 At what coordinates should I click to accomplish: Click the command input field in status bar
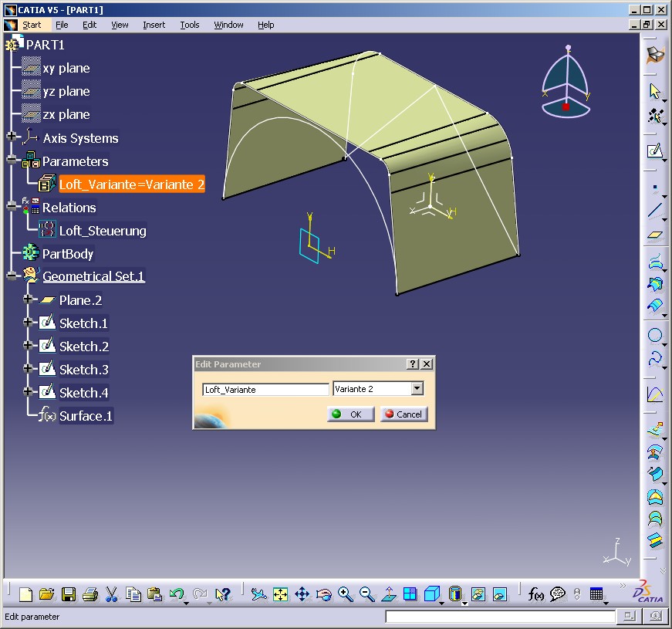[500, 617]
